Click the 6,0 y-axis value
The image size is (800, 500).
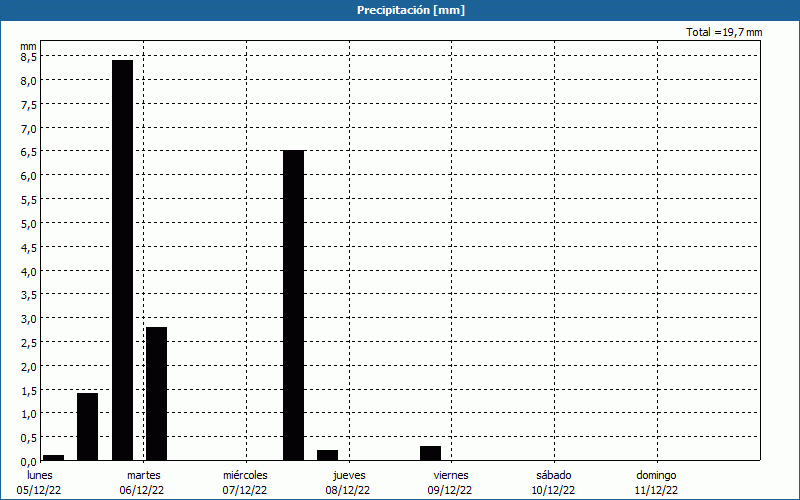(x=29, y=176)
